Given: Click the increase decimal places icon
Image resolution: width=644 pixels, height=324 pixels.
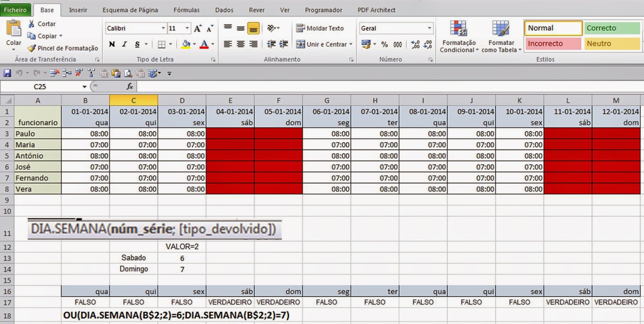Looking at the screenshot, I should (x=415, y=44).
